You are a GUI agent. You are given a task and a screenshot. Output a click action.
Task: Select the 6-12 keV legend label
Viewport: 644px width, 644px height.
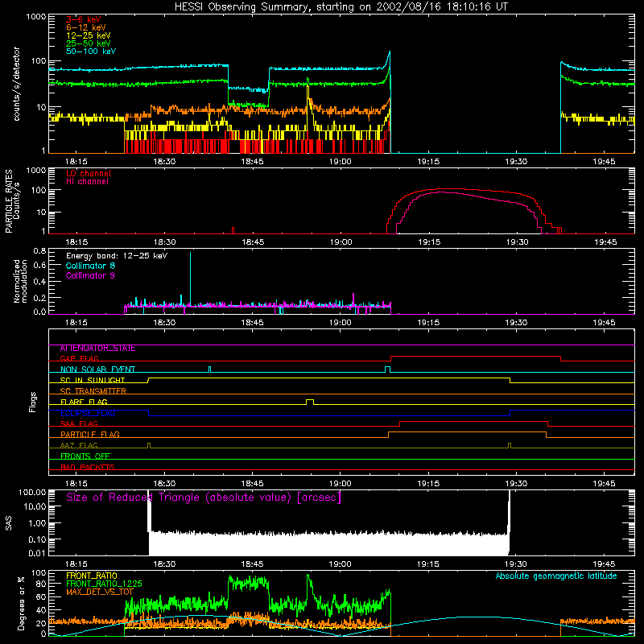coord(86,27)
